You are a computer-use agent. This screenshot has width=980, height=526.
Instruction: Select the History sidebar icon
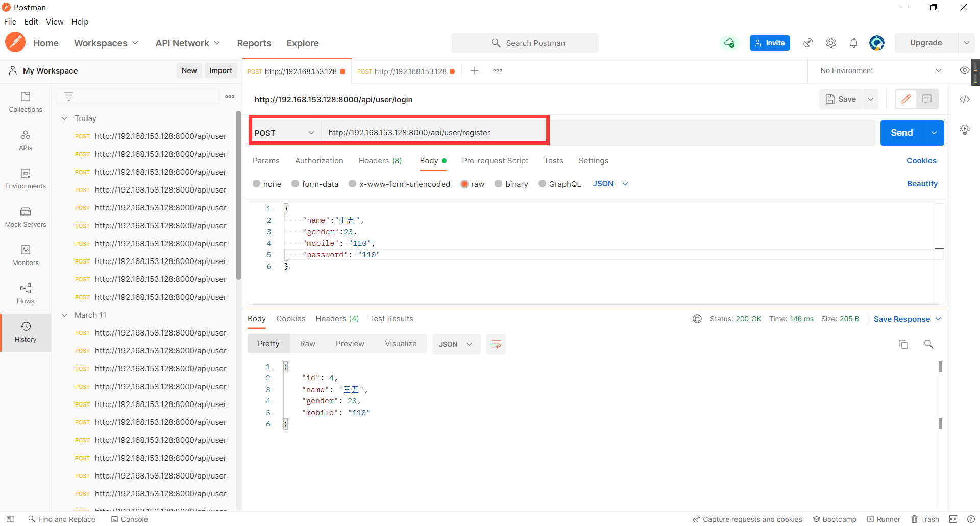pyautogui.click(x=26, y=332)
